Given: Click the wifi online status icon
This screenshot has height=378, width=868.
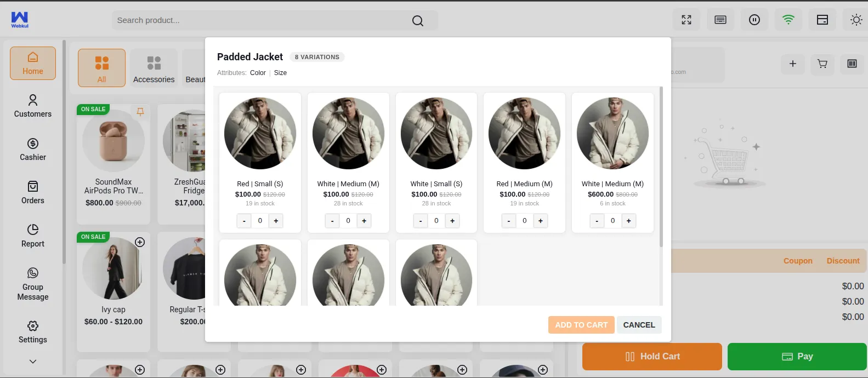Looking at the screenshot, I should [788, 20].
